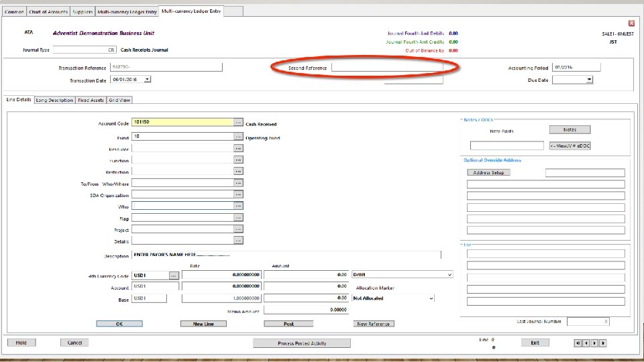Select the Long Description sub-tab

(x=54, y=100)
